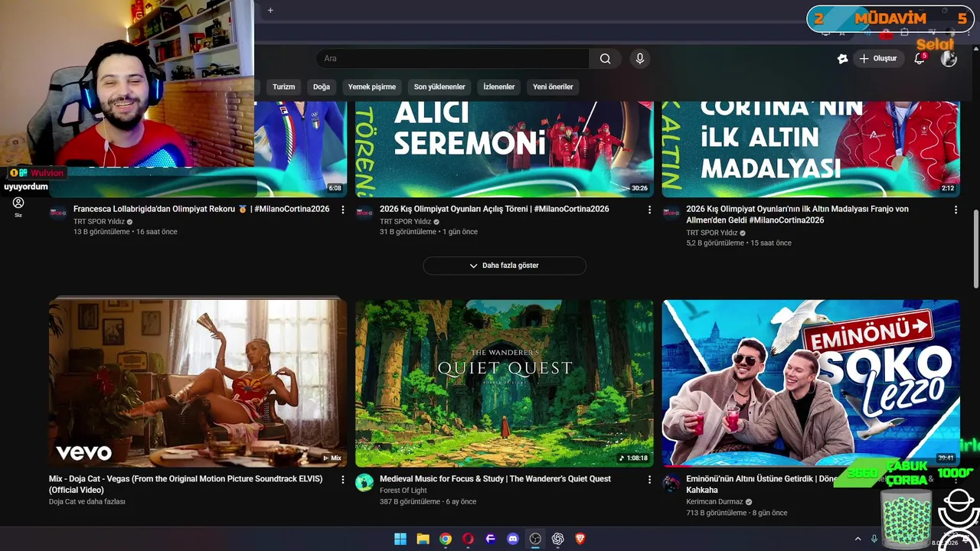Image resolution: width=980 pixels, height=551 pixels.
Task: Click the page vertical scrollbar thumb
Action: [x=975, y=249]
